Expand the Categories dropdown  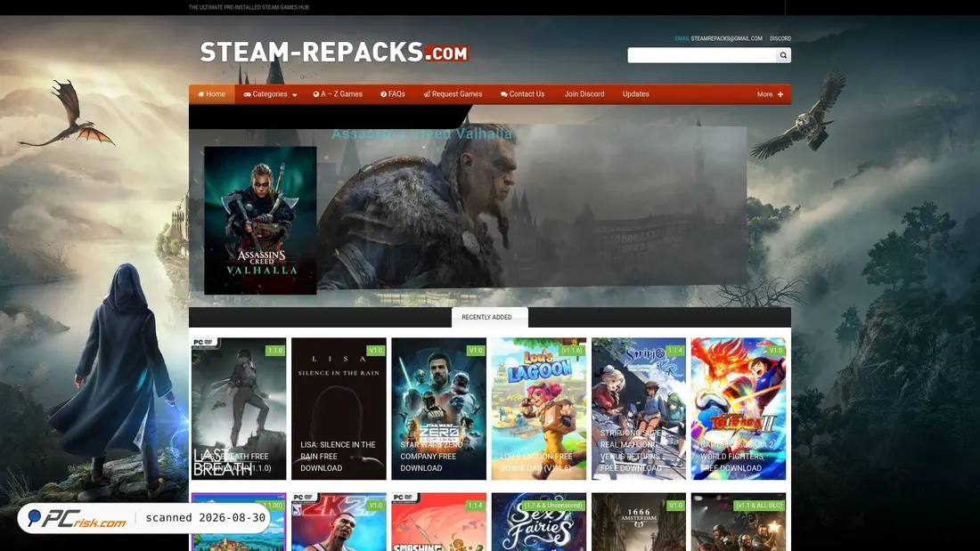270,94
